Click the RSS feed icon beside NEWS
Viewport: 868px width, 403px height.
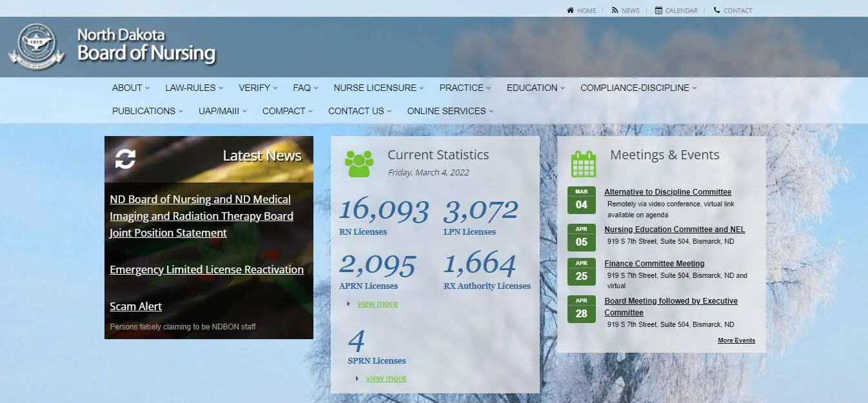(x=615, y=10)
